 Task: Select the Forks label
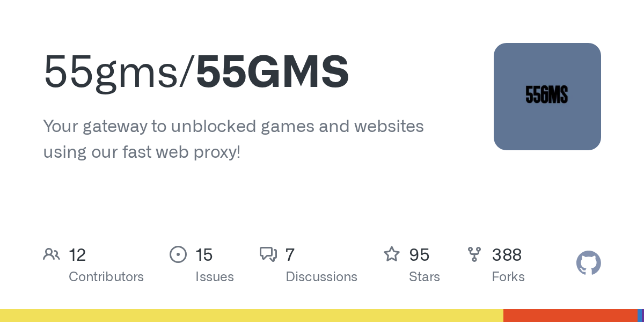coord(508,277)
